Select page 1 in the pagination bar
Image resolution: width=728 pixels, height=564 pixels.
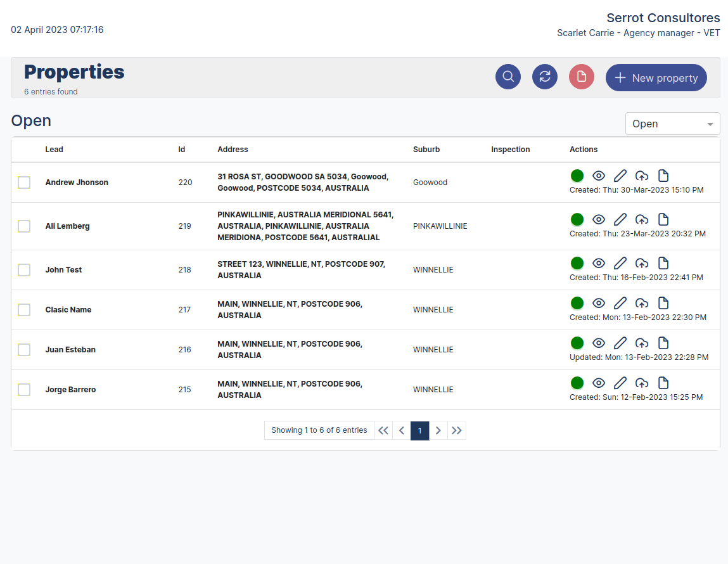419,430
